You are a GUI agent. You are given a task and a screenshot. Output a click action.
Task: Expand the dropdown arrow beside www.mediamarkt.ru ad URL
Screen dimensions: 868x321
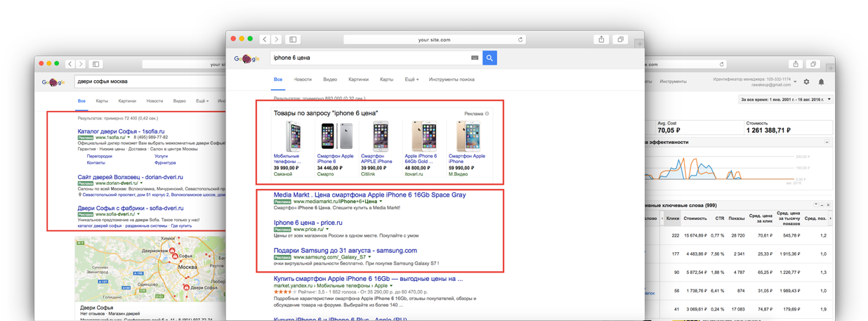click(381, 202)
